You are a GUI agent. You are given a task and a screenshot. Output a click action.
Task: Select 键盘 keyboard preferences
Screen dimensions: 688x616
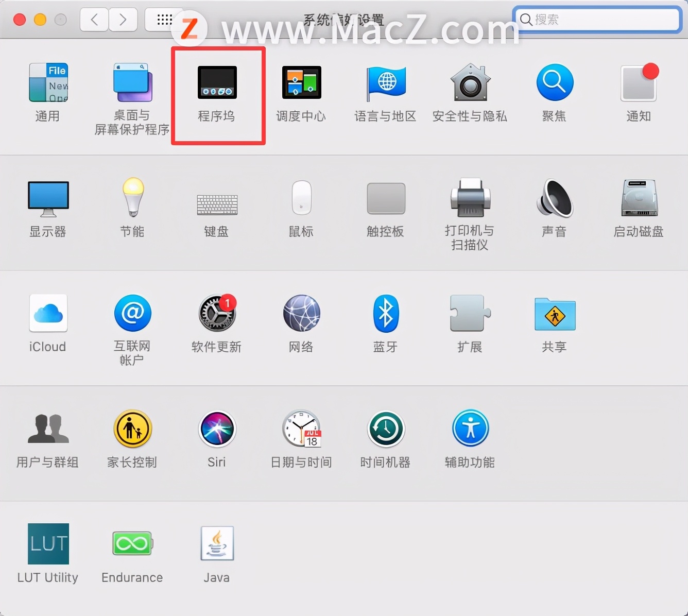[217, 209]
